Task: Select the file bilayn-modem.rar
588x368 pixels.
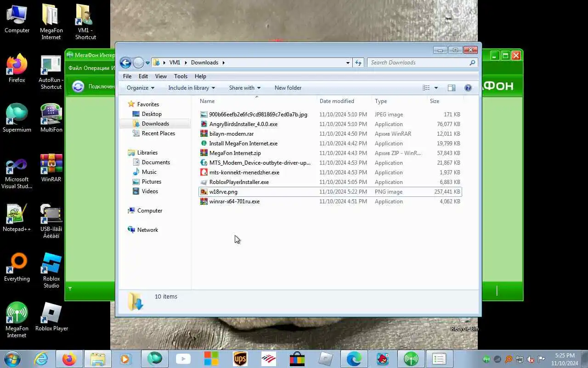Action: click(232, 134)
